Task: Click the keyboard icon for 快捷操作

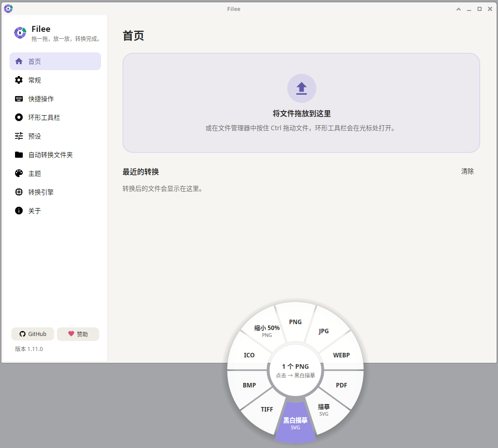Action: pyautogui.click(x=19, y=99)
